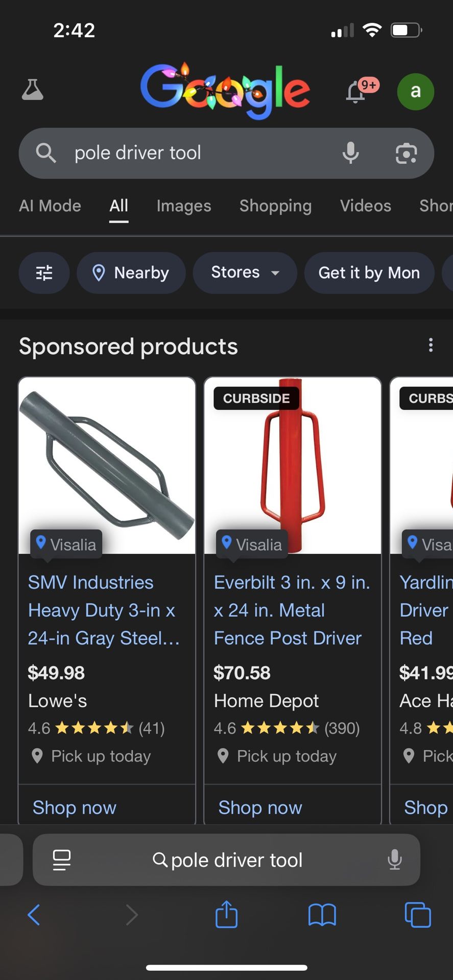Toggle the Get it by Mon filter
The width and height of the screenshot is (453, 980).
pos(369,273)
